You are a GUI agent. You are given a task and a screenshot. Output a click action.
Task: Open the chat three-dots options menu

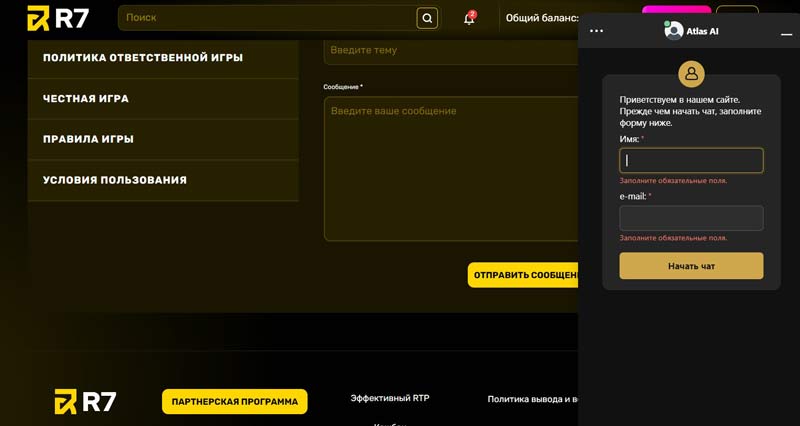pos(597,31)
